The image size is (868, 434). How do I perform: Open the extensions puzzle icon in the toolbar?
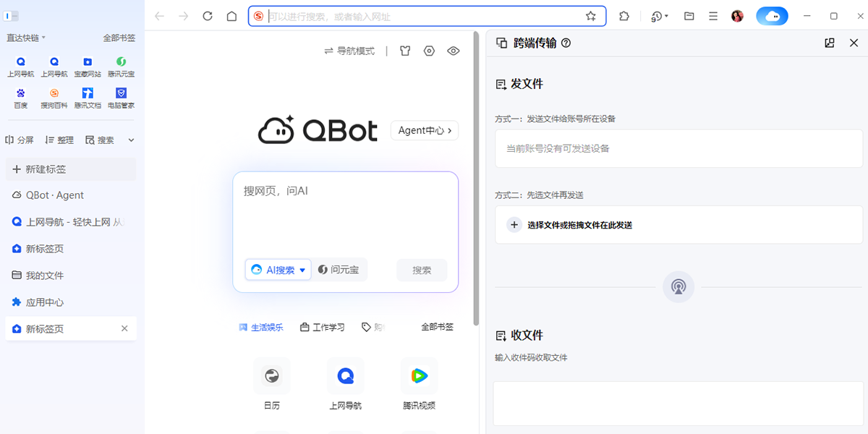624,16
